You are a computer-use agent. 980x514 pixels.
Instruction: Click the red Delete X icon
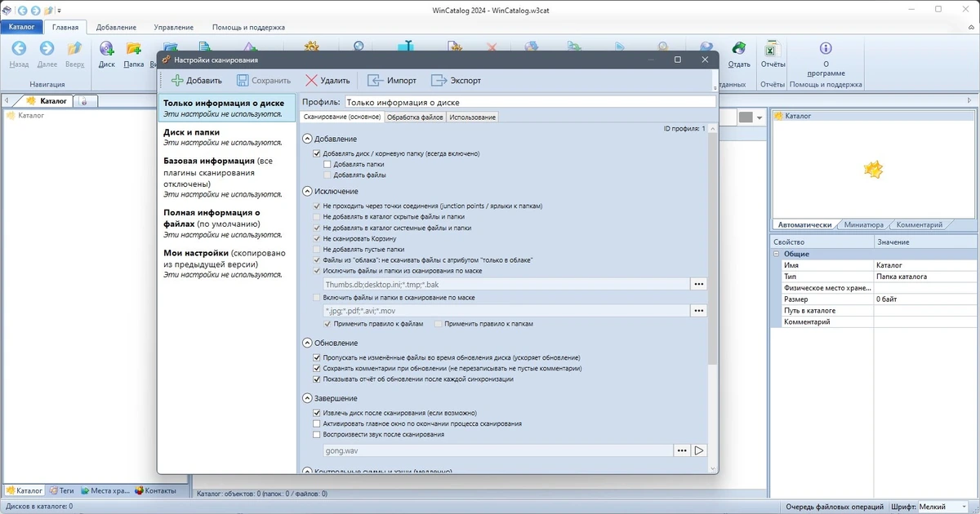[x=311, y=81]
